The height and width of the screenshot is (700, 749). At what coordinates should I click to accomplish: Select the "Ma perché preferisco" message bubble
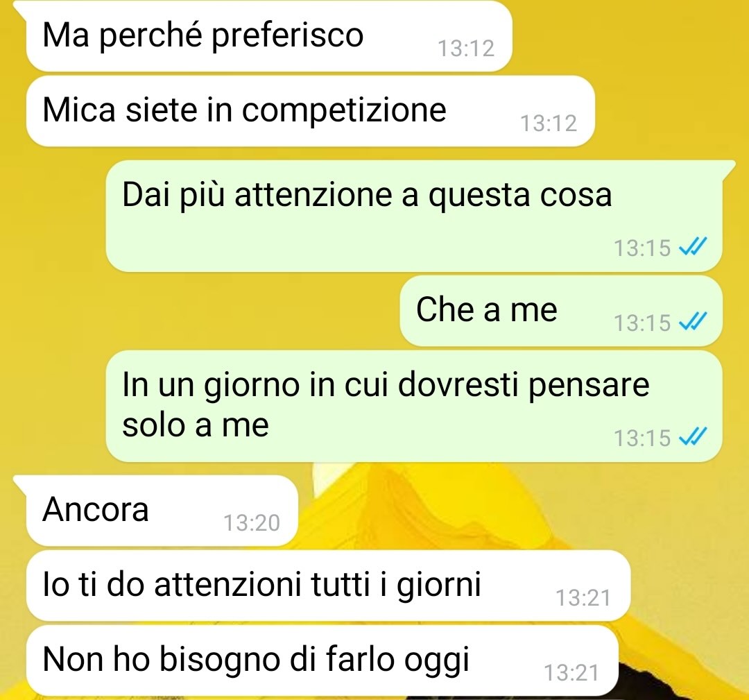pyautogui.click(x=269, y=36)
